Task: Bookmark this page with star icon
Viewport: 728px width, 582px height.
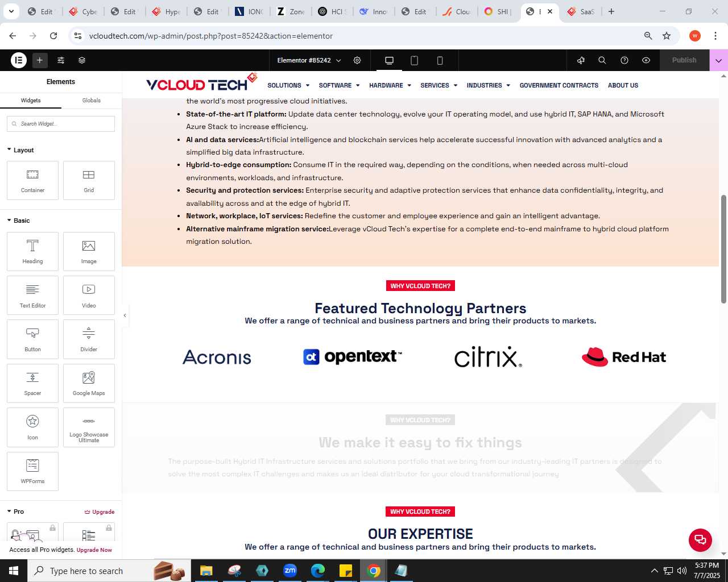Action: 667,36
